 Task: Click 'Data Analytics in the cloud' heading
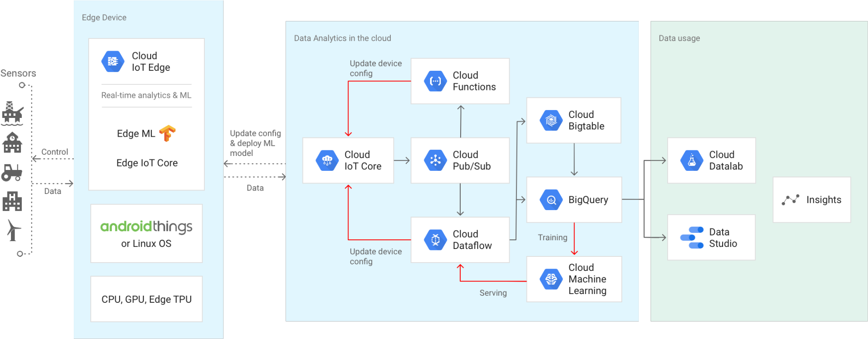coord(342,38)
